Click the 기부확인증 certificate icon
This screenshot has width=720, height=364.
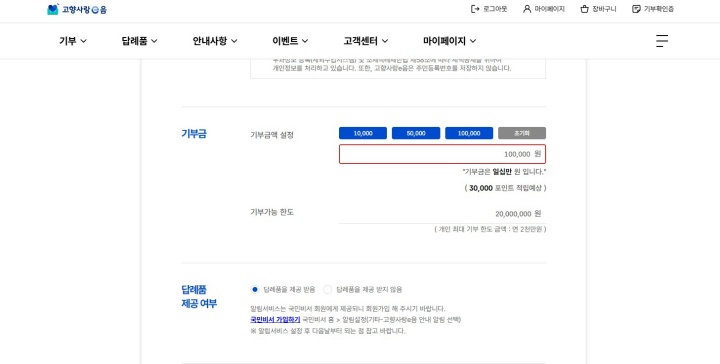click(636, 9)
